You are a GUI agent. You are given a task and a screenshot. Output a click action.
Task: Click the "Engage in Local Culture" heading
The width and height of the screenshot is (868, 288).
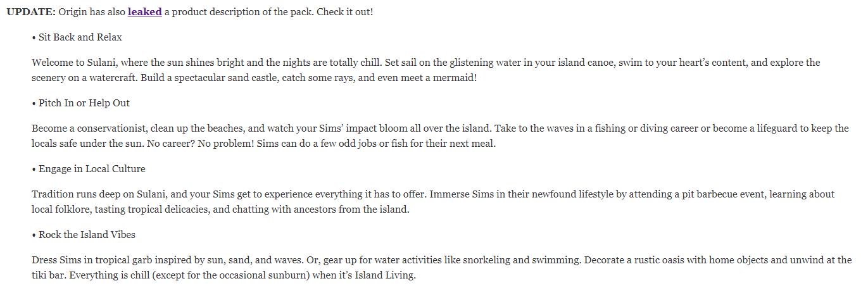click(92, 169)
